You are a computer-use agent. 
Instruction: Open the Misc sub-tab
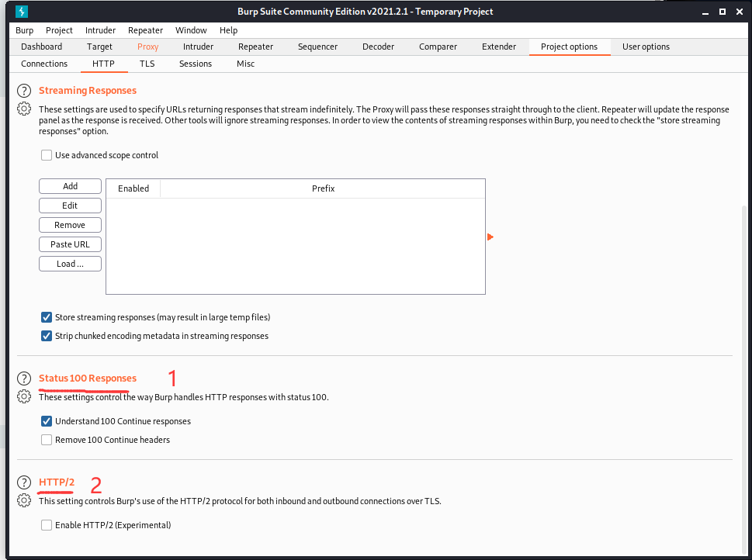pos(245,64)
